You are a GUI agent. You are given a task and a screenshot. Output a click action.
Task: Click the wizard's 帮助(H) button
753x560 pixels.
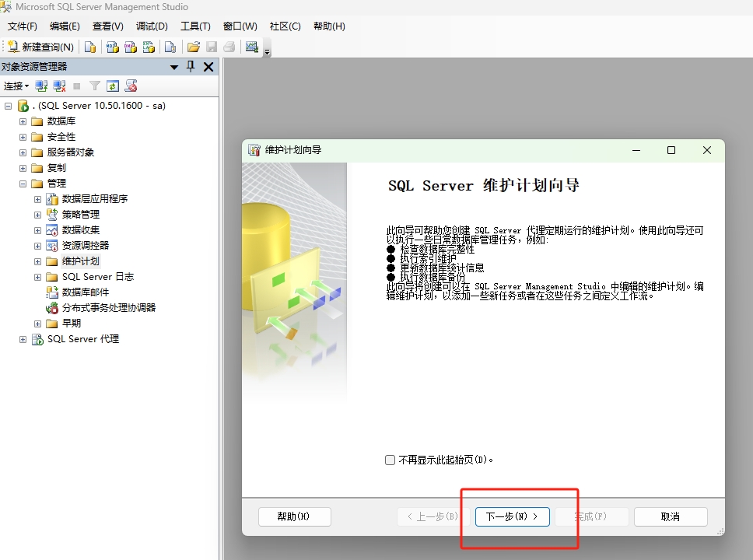pos(294,516)
